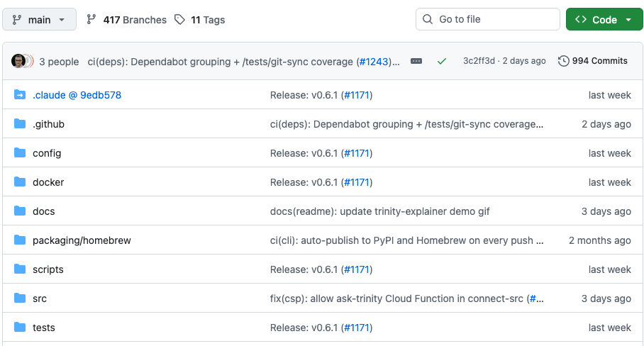This screenshot has width=644, height=346.
Task: Open the docs folder
Action: click(43, 211)
